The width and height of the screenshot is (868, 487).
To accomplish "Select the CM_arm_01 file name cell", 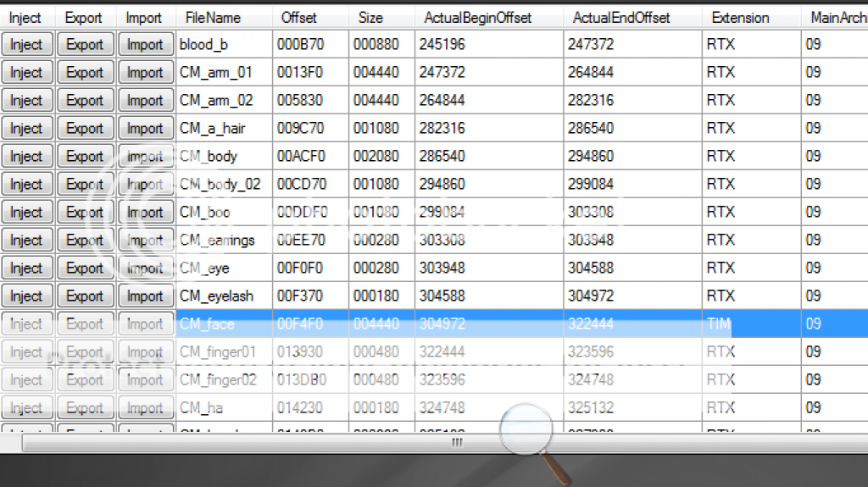I will coord(224,73).
